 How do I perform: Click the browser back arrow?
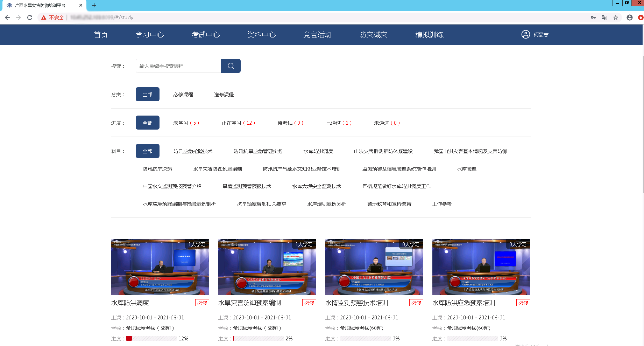(x=7, y=17)
